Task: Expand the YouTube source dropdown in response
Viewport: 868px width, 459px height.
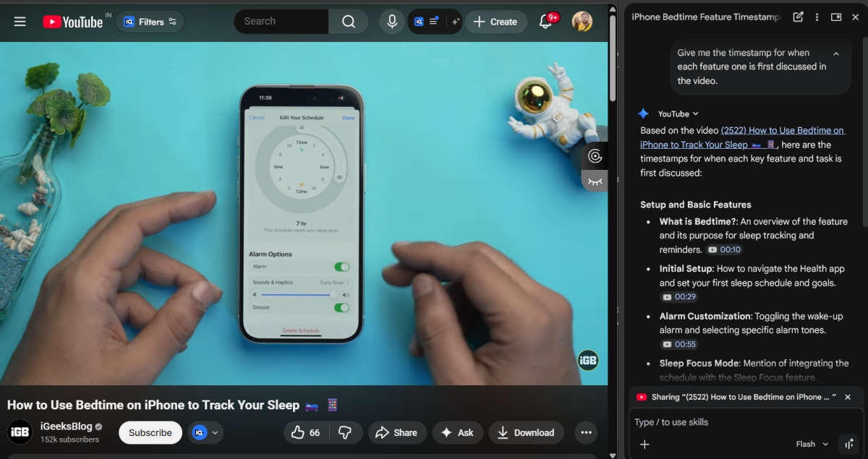Action: 678,113
